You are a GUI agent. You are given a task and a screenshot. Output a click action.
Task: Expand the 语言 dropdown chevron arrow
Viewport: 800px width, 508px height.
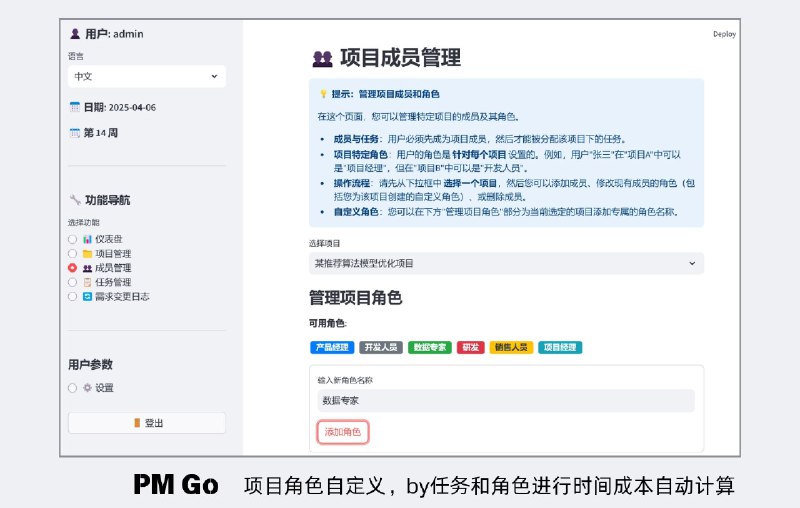[214, 77]
